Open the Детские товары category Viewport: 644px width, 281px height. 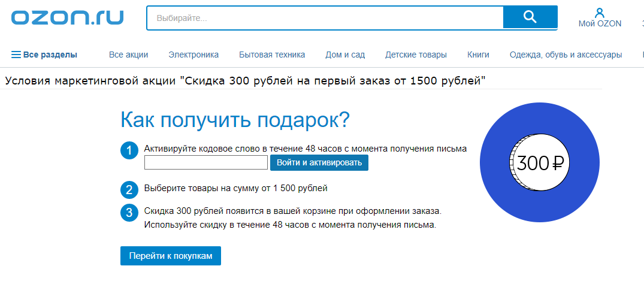(x=416, y=55)
